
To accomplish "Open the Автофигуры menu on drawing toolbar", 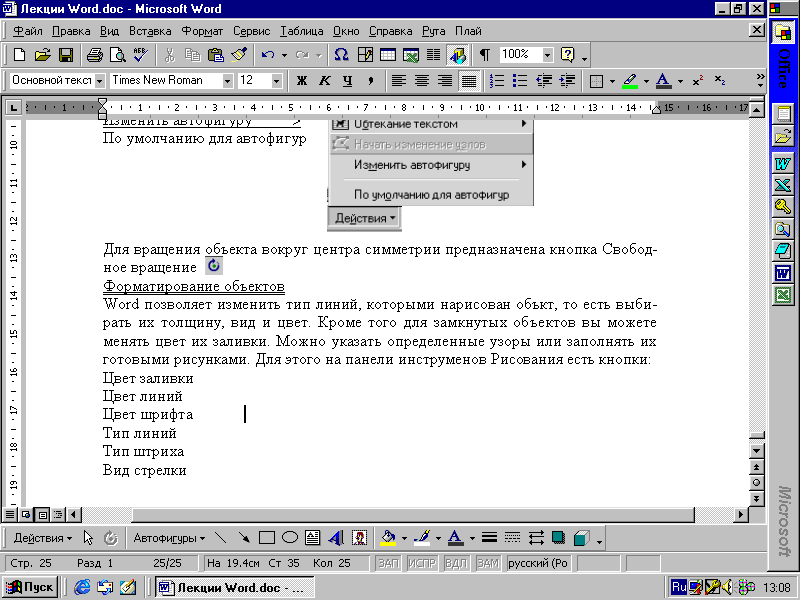I will coord(169,538).
